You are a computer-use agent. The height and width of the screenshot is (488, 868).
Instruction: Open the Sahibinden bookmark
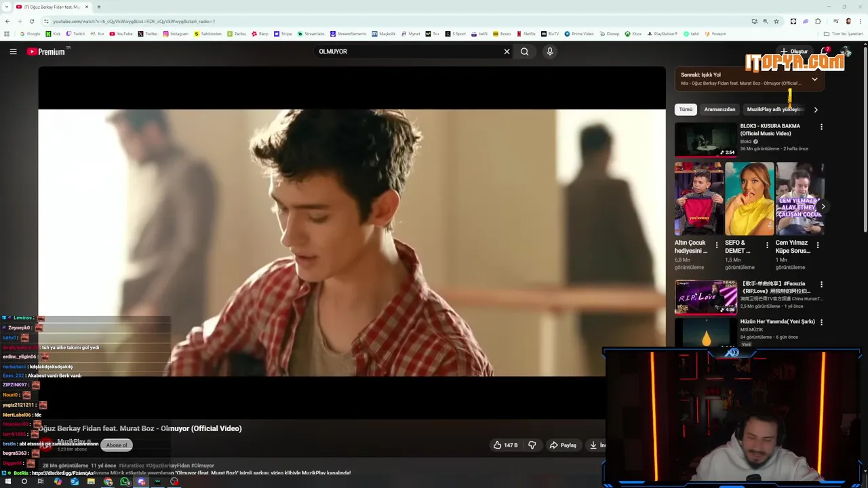tap(208, 34)
